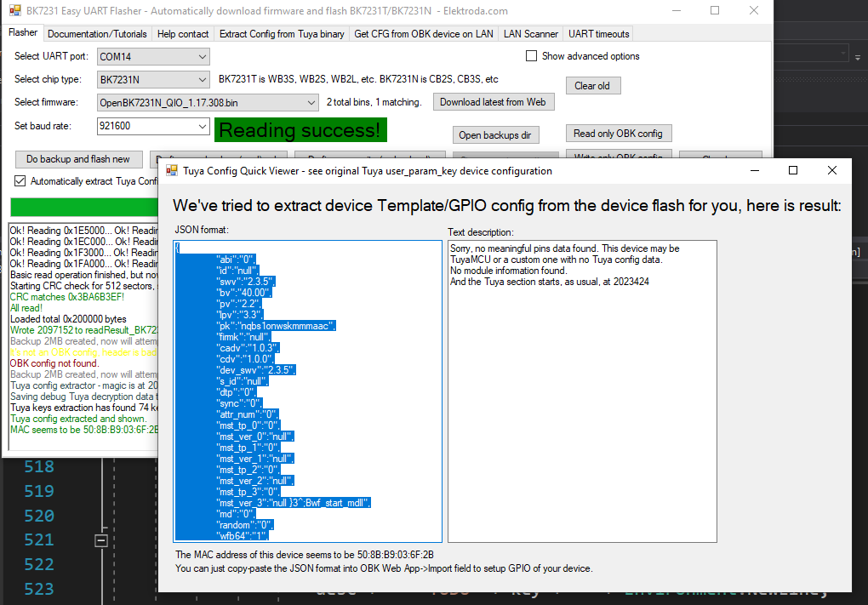Click the All read! log line

[x=26, y=308]
